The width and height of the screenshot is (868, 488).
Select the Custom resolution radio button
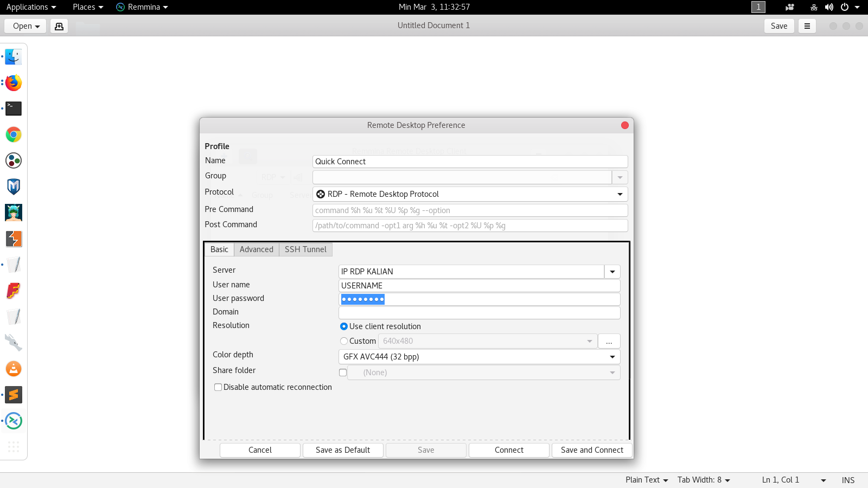click(344, 341)
